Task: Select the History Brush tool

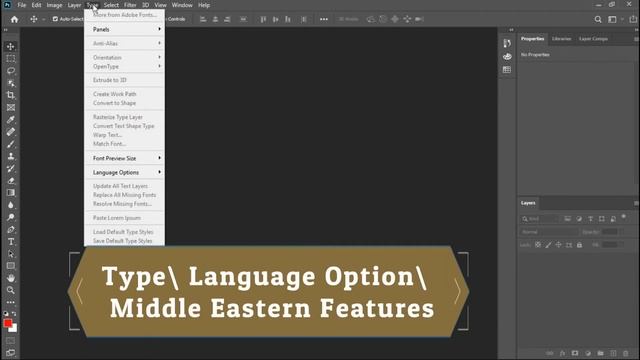Action: point(11,168)
